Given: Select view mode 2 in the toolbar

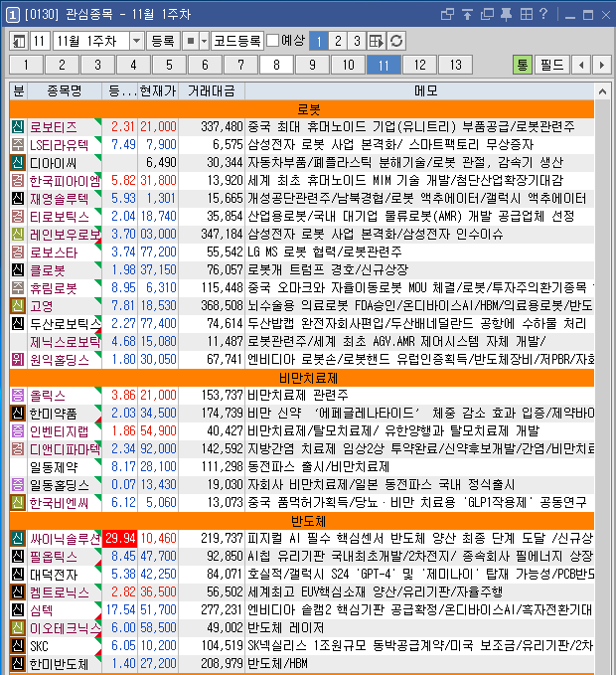Looking at the screenshot, I should tap(338, 41).
